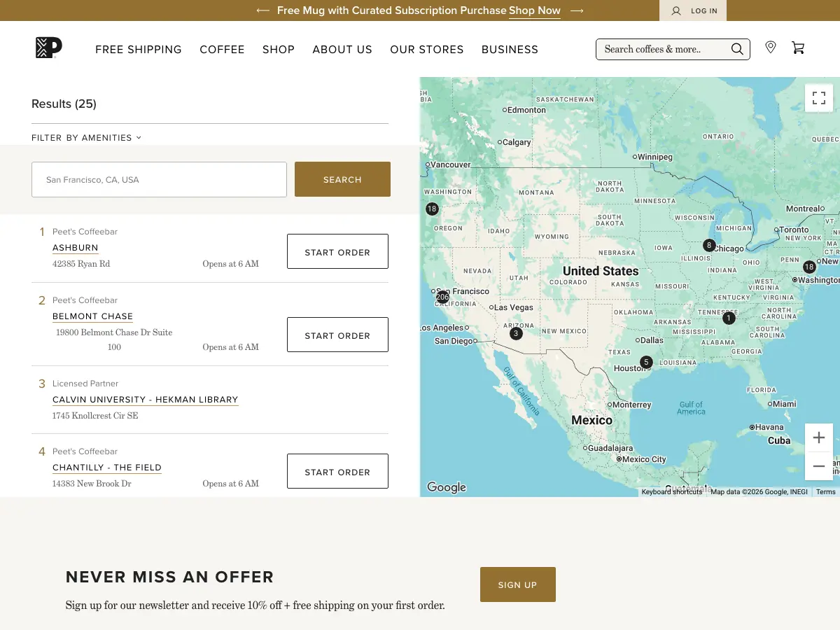Open the OUR STORES menu
This screenshot has height=630, width=840.
(x=427, y=50)
